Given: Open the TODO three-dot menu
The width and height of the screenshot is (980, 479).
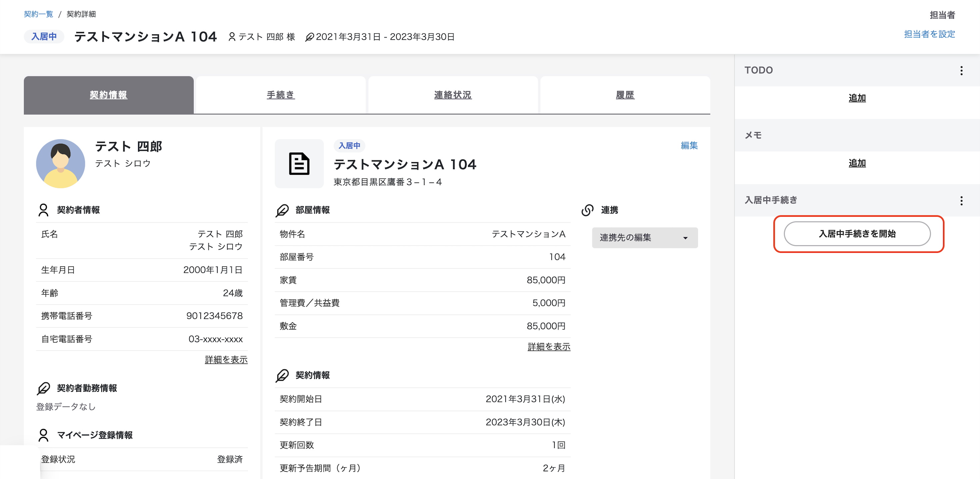Looking at the screenshot, I should 961,70.
